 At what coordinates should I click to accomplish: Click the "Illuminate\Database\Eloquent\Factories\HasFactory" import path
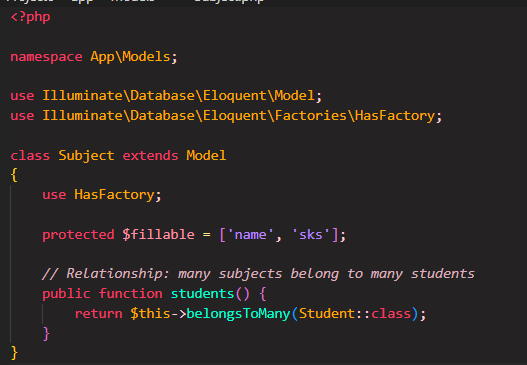[238, 116]
